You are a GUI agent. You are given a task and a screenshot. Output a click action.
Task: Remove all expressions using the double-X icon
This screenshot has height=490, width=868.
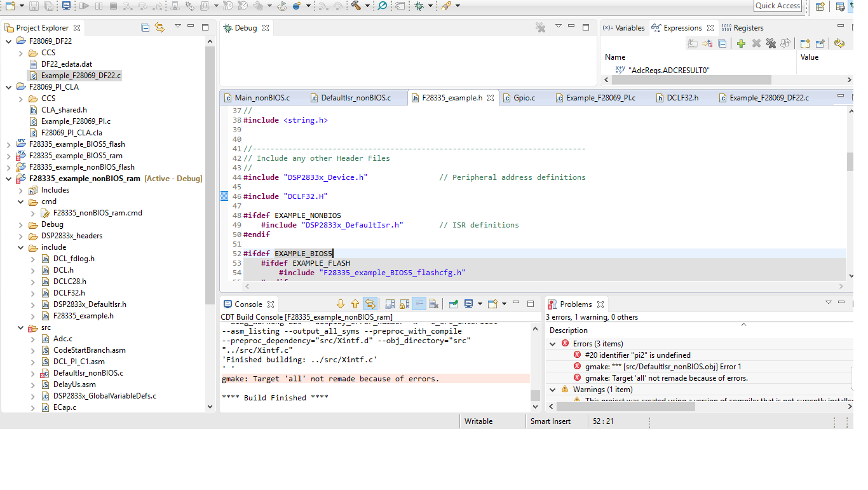[771, 43]
